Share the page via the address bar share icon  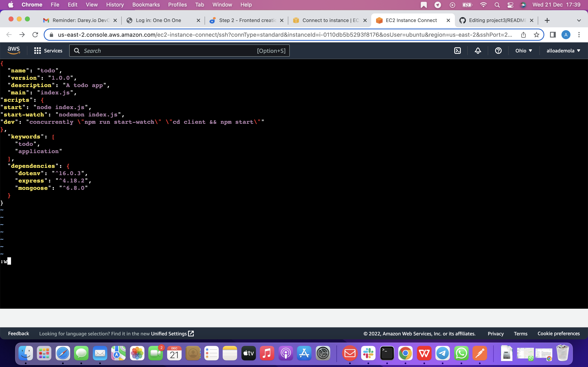pyautogui.click(x=523, y=35)
